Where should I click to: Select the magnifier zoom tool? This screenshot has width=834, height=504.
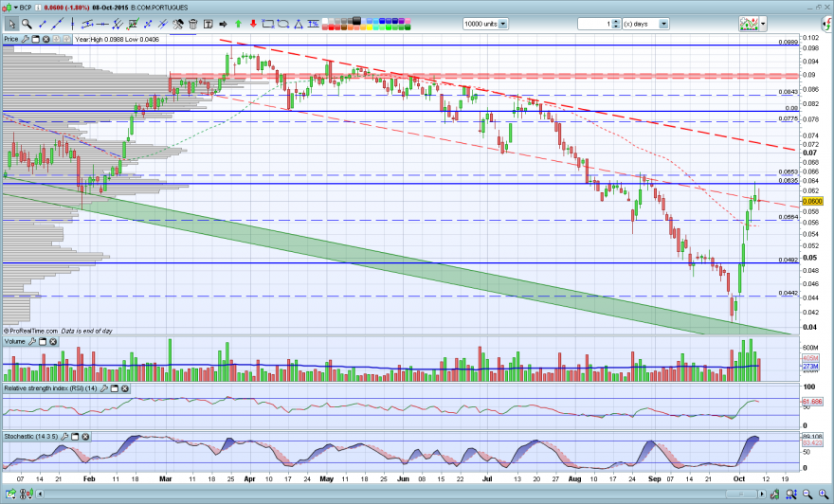(x=27, y=24)
